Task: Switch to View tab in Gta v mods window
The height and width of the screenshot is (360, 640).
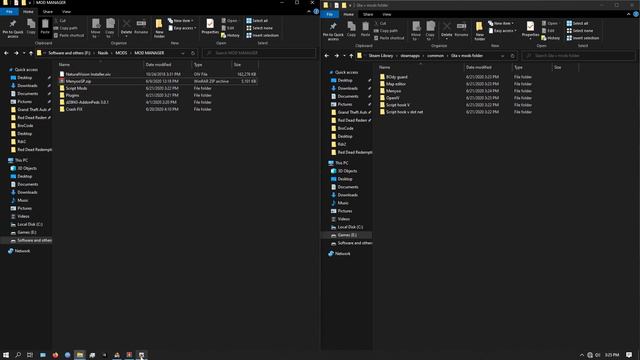Action: pos(387,14)
